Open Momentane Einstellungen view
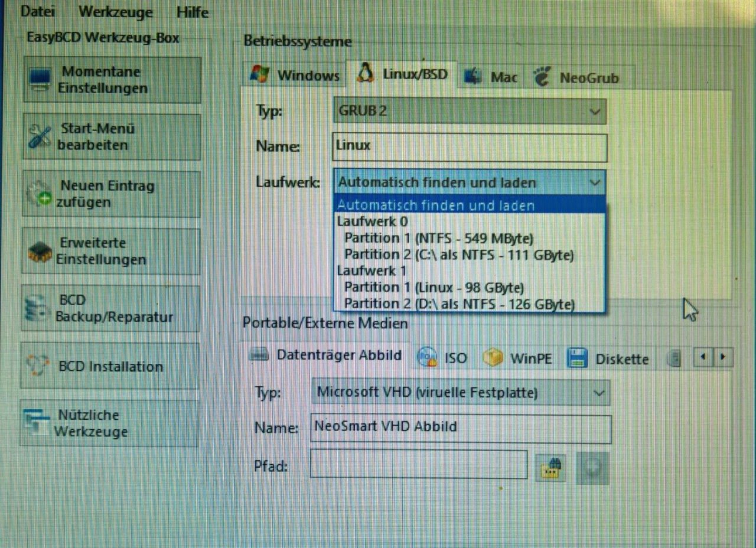 [112, 80]
